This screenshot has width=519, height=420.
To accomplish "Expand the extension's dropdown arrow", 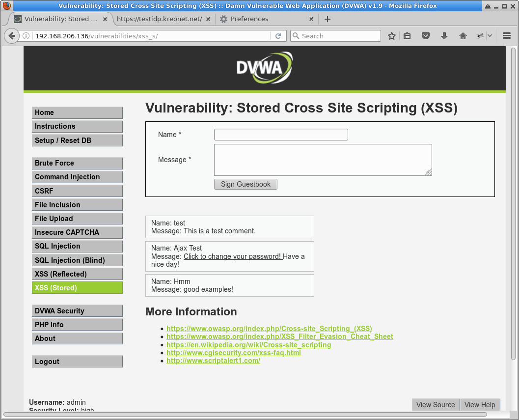I will 490,36.
